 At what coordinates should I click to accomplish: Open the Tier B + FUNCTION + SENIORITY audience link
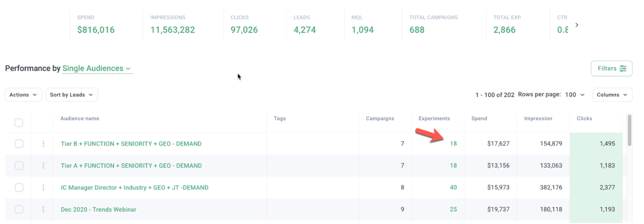click(x=131, y=143)
